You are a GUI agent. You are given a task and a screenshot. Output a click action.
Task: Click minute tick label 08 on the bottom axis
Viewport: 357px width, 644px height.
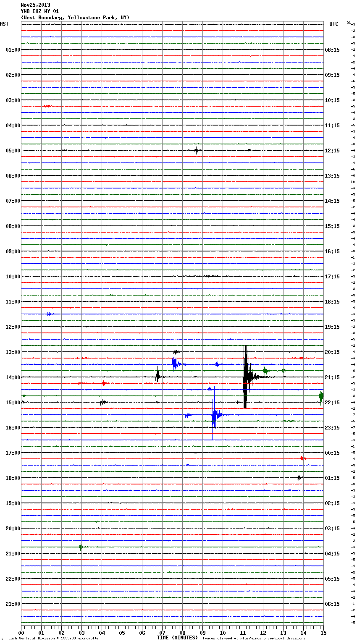pos(182,633)
